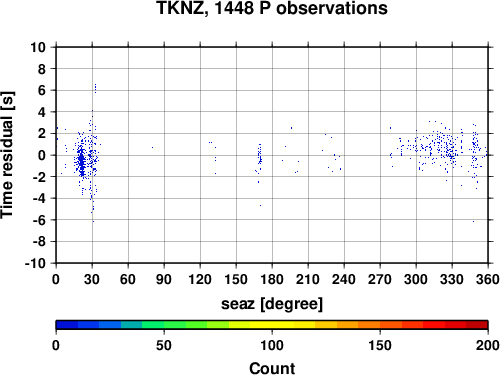Click the outlier near 170 degrees below -4

260,206
